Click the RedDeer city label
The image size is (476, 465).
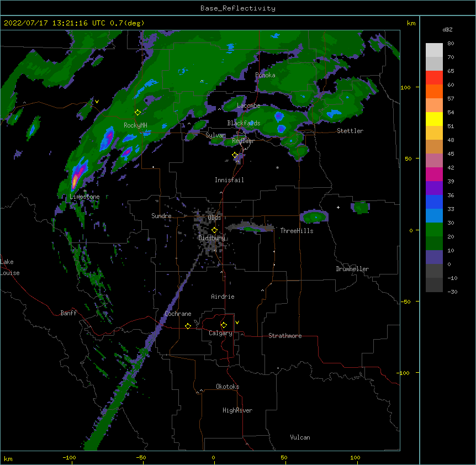tap(243, 141)
